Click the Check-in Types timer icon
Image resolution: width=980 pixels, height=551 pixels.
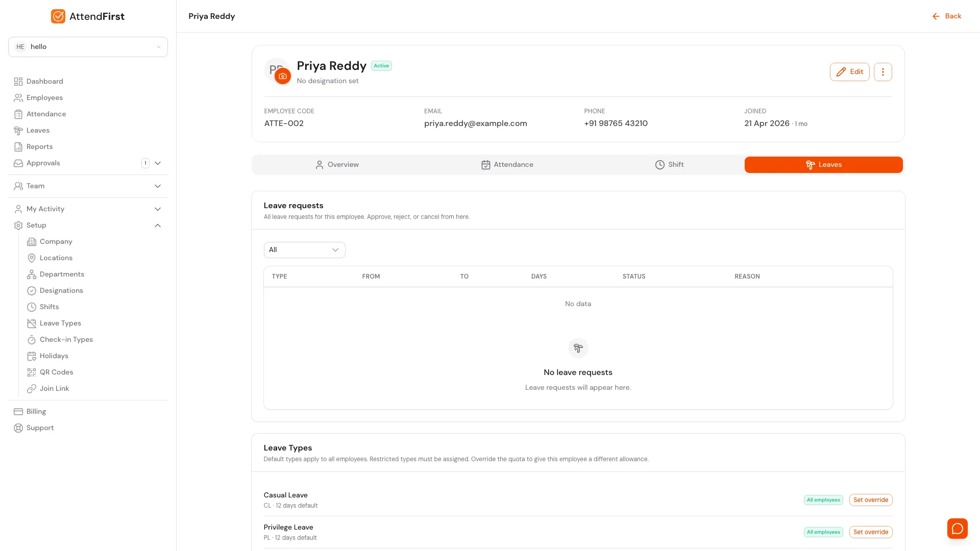point(32,340)
